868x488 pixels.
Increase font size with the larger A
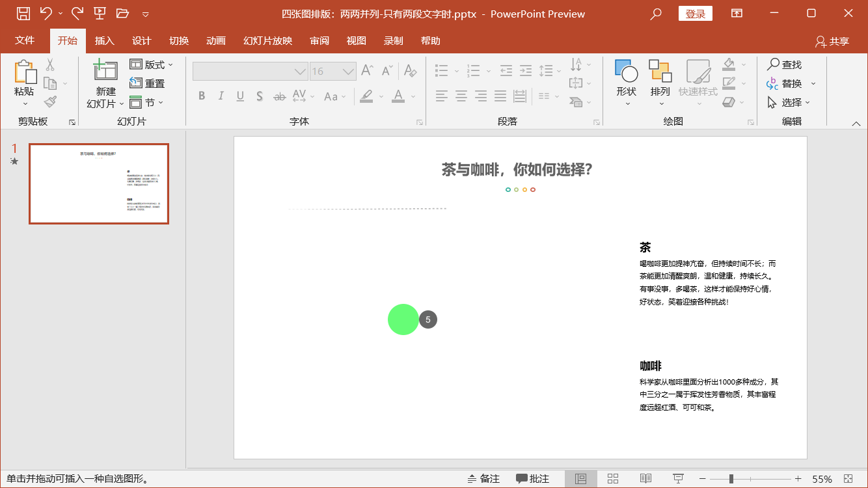pyautogui.click(x=367, y=70)
